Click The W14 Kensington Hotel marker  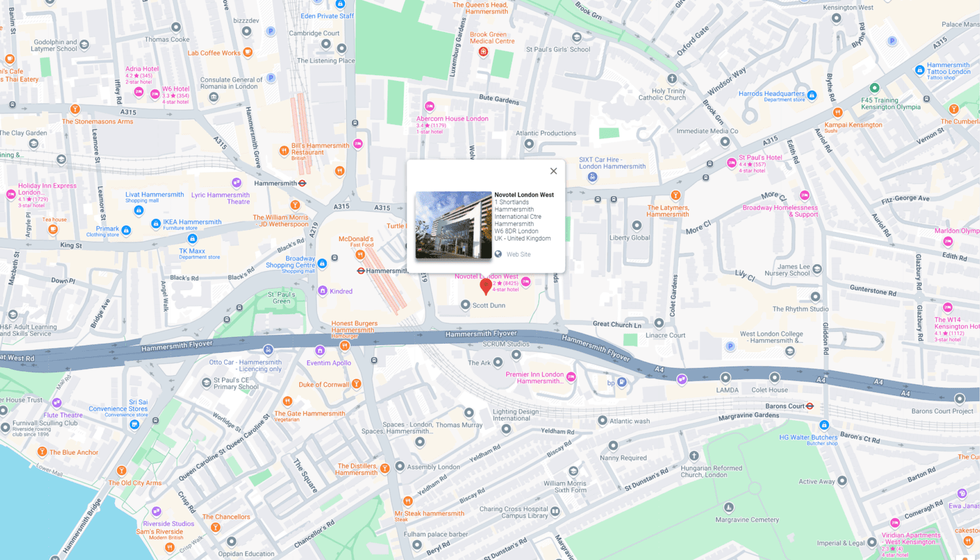(948, 308)
